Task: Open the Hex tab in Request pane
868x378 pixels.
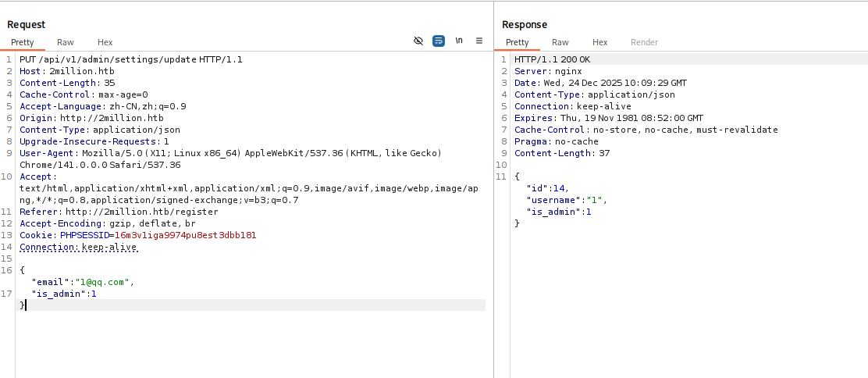Action: click(105, 42)
